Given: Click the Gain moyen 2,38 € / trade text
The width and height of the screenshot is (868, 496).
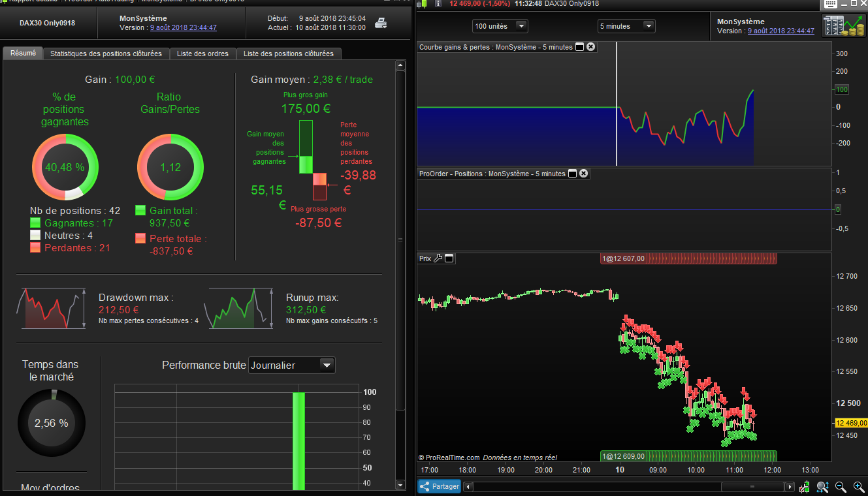Looking at the screenshot, I should (x=312, y=80).
